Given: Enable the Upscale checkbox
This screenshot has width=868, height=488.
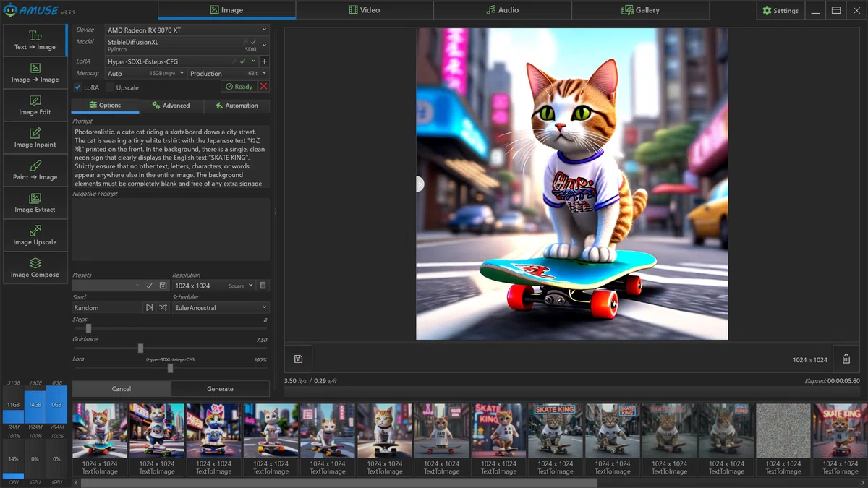Looking at the screenshot, I should coord(110,87).
